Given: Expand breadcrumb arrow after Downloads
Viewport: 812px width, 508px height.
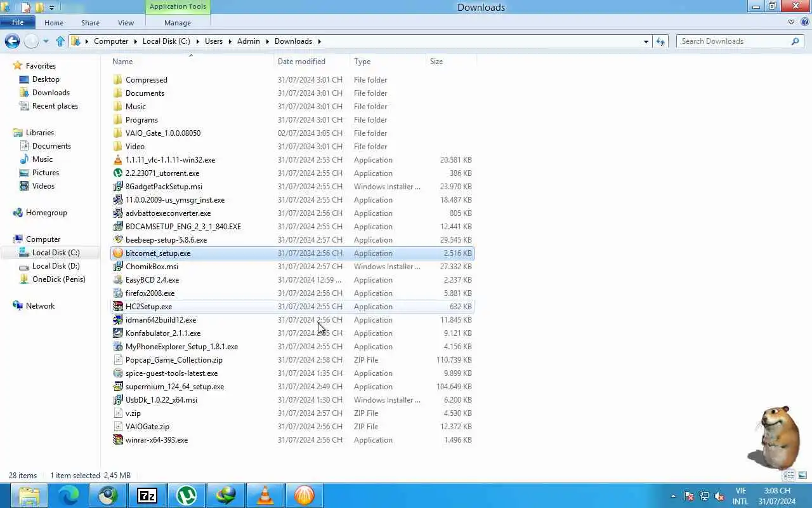Looking at the screenshot, I should (319, 41).
